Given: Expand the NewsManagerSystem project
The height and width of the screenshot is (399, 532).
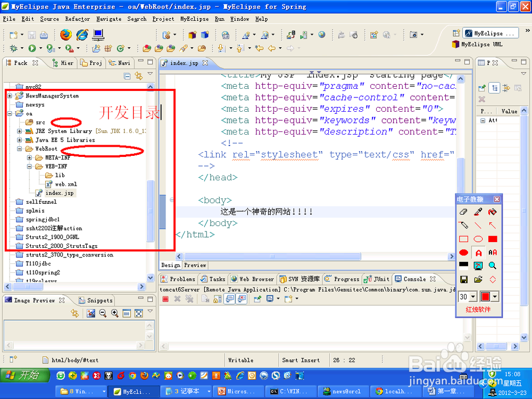Looking at the screenshot, I should click(10, 96).
